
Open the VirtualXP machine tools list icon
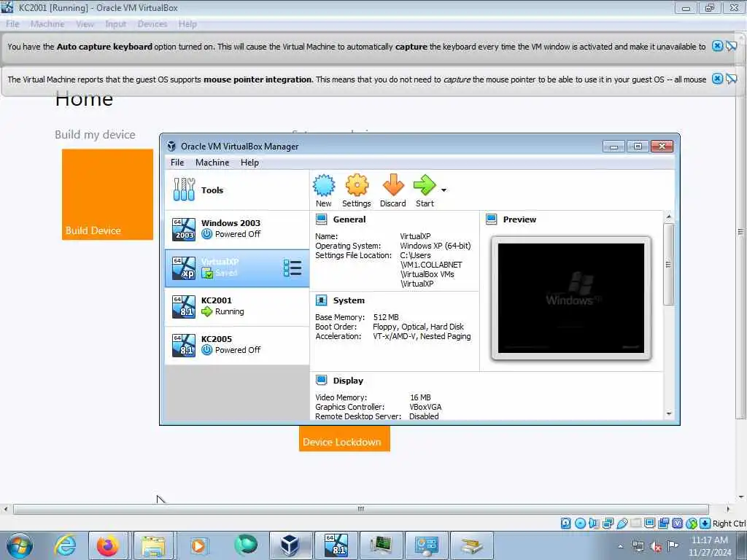[292, 268]
